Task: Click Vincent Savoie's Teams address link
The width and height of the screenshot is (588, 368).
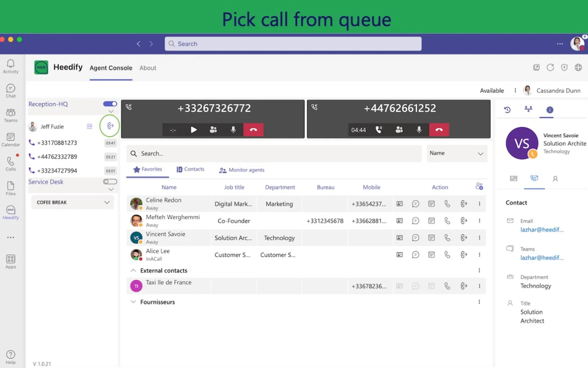Action: 542,258
